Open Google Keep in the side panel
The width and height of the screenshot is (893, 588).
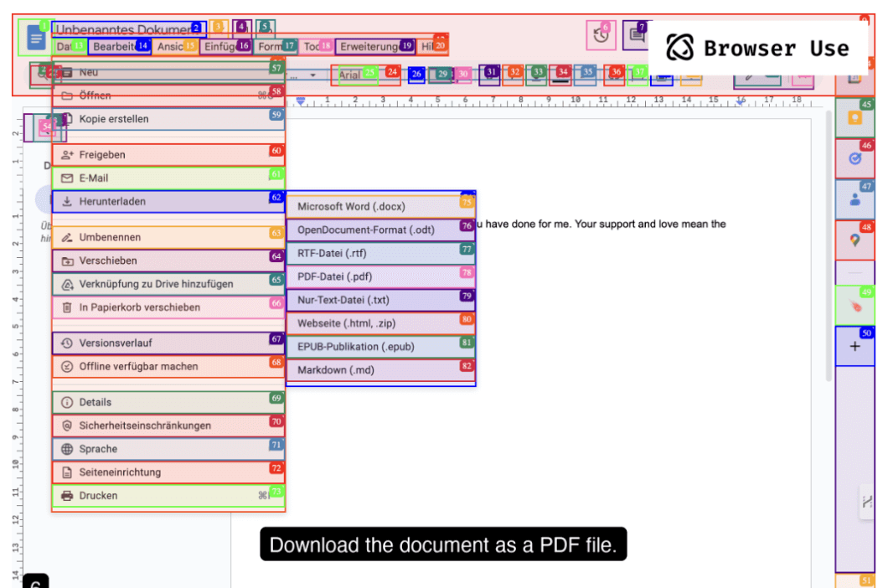(x=854, y=118)
